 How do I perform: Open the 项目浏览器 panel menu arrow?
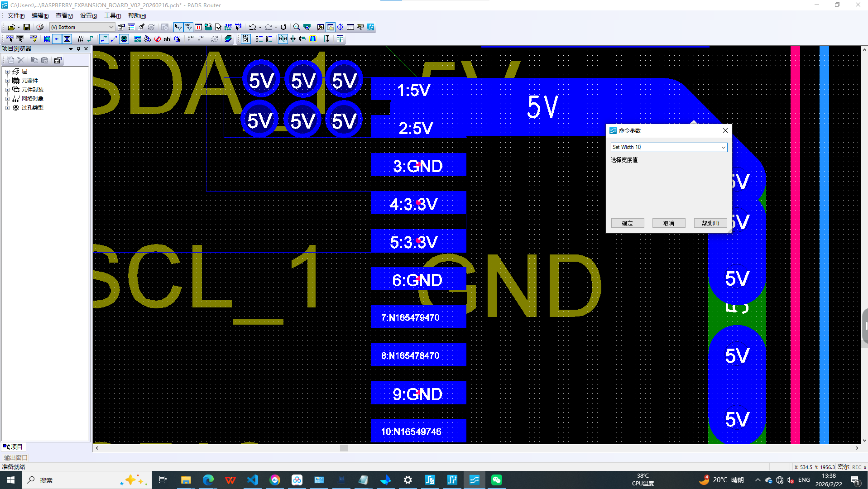pyautogui.click(x=71, y=49)
